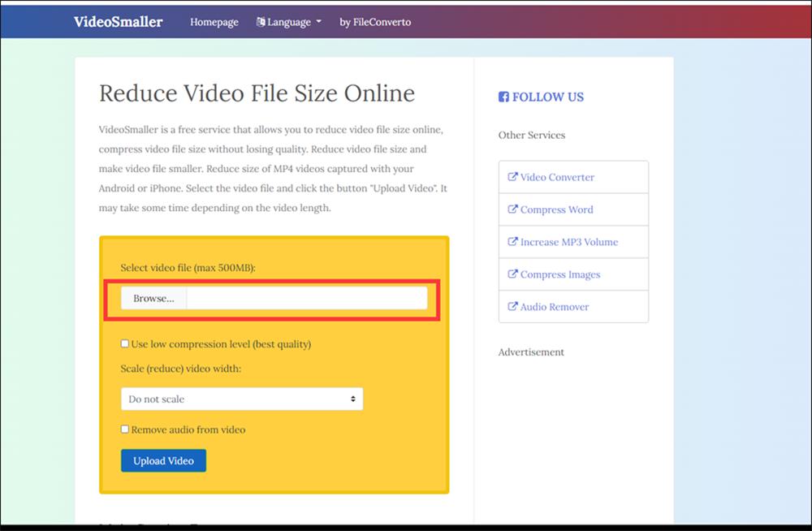Expand the Language menu caret

318,23
